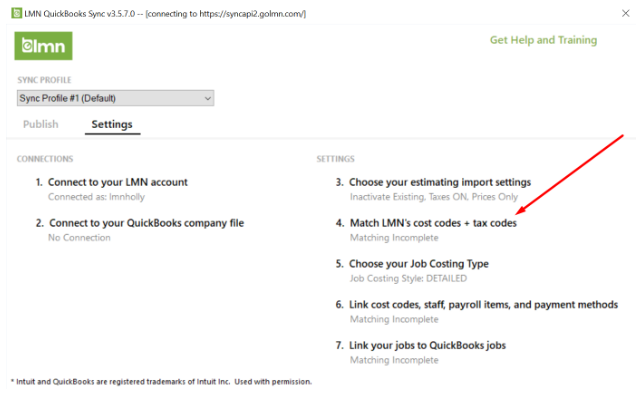Screen dimensions: 637x402
Task: Click 'Job Costing Style: DETAILED' status text
Action: [x=408, y=279]
